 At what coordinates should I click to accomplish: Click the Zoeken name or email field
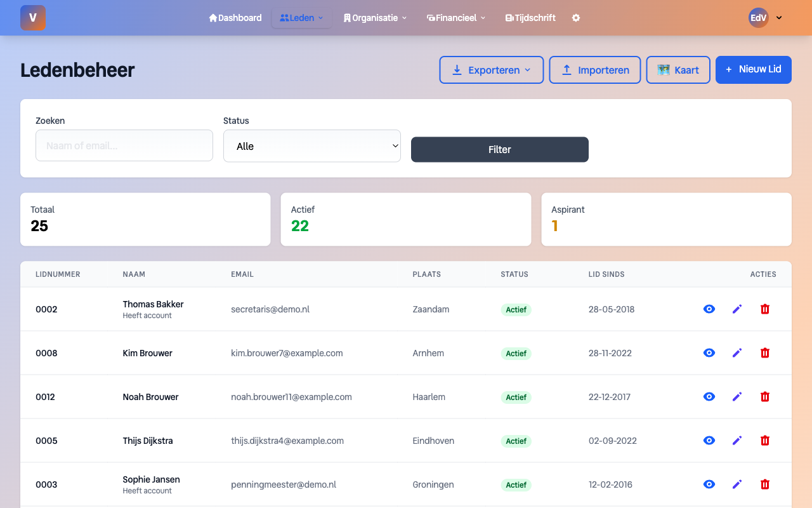(124, 146)
